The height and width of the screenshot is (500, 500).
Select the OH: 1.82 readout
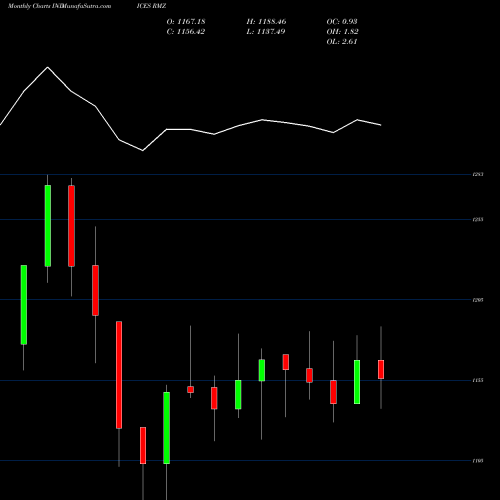pos(342,32)
